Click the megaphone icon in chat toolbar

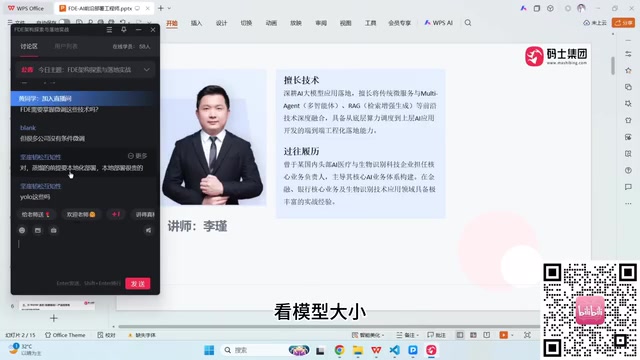pyautogui.click(x=149, y=231)
